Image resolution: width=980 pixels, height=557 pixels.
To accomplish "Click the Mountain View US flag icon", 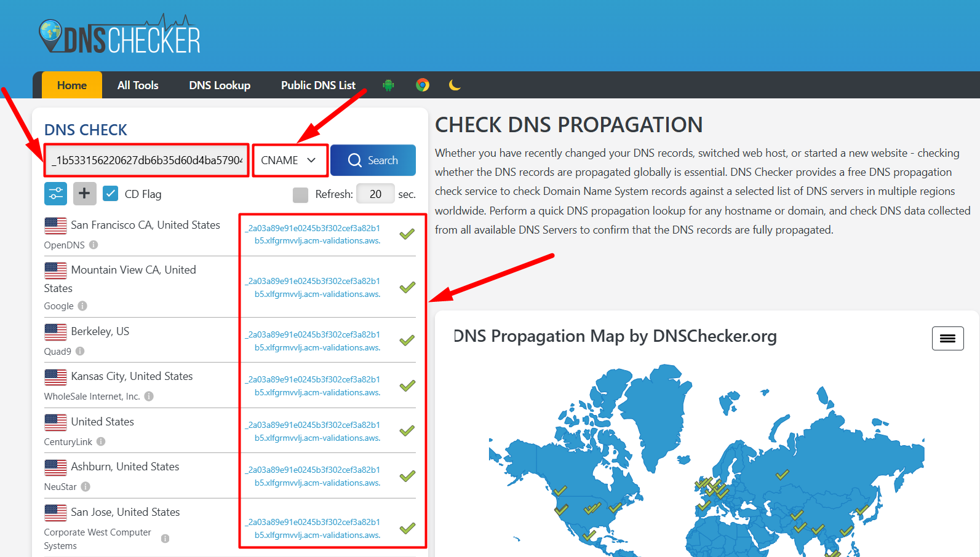I will click(55, 271).
